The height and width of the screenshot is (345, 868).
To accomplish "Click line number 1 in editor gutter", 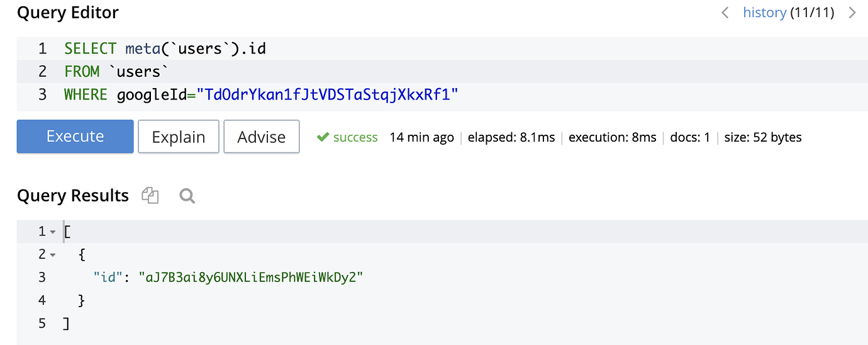I will 42,48.
